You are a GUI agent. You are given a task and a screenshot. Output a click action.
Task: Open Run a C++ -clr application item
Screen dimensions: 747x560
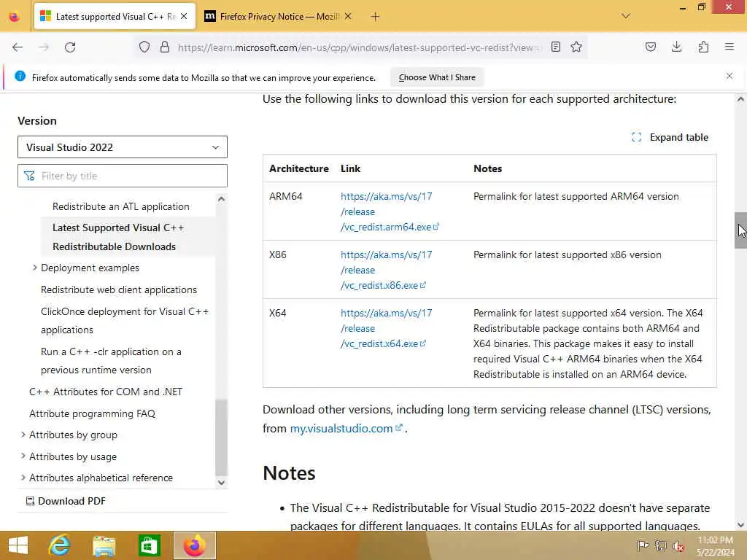(x=111, y=360)
